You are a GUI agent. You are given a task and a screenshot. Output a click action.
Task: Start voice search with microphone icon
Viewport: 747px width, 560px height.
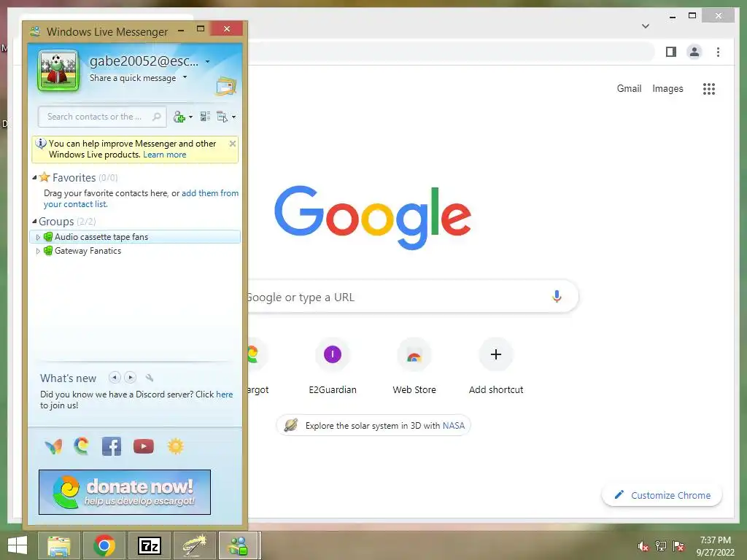click(557, 296)
